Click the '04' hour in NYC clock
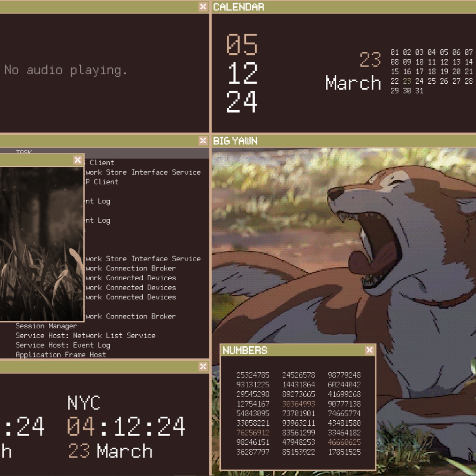Image resolution: width=476 pixels, height=476 pixels. point(81,427)
